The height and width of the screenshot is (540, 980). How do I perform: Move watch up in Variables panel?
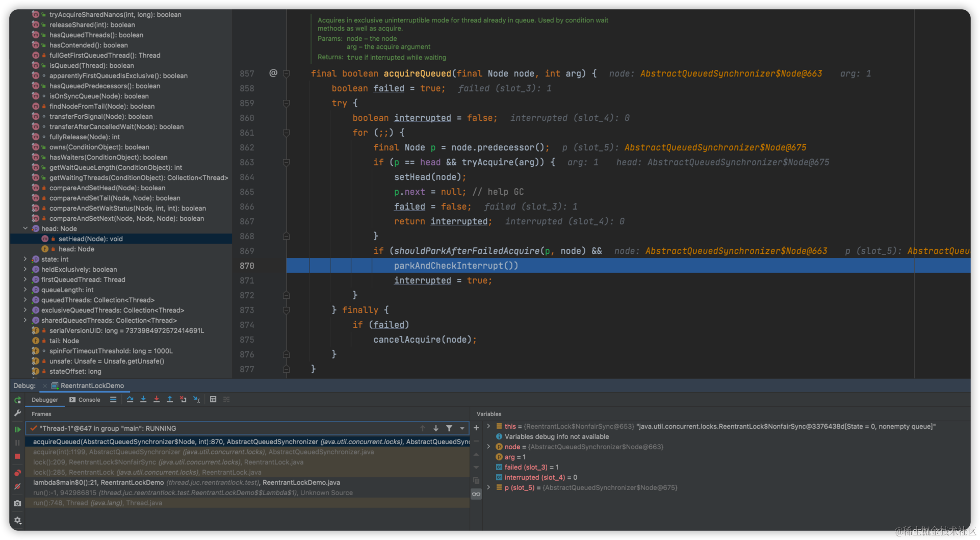pyautogui.click(x=476, y=454)
